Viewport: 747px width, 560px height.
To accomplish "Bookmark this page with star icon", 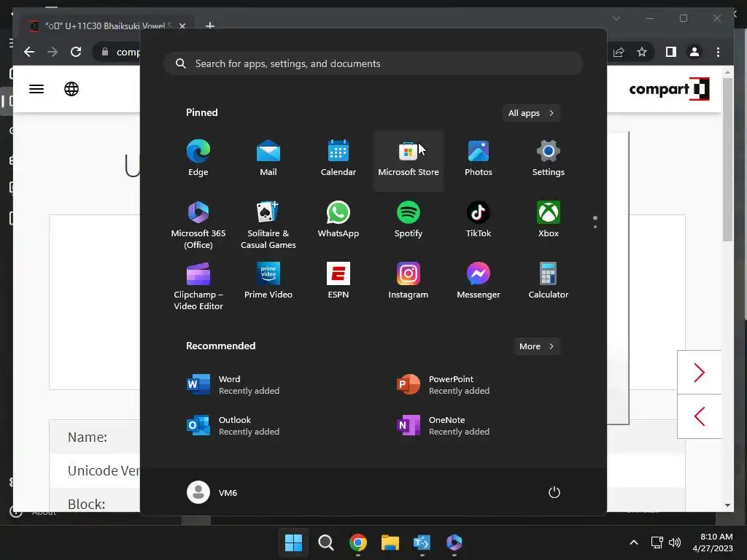I will pyautogui.click(x=642, y=52).
